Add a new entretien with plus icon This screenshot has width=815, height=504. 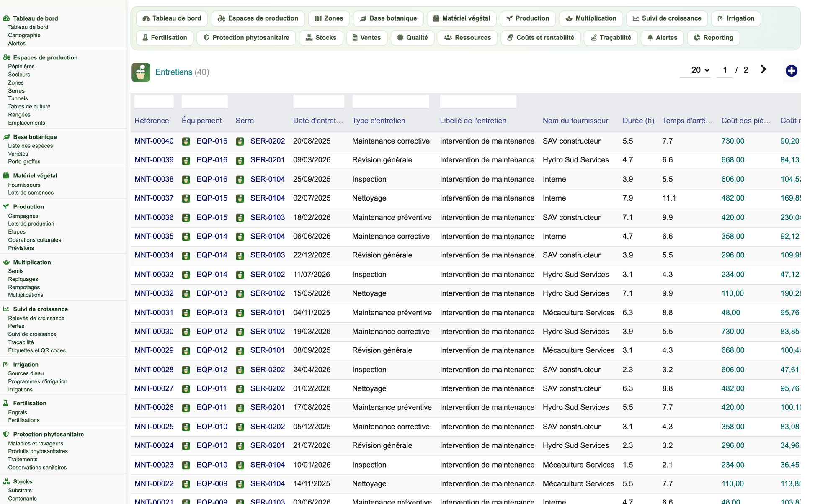[x=791, y=71]
